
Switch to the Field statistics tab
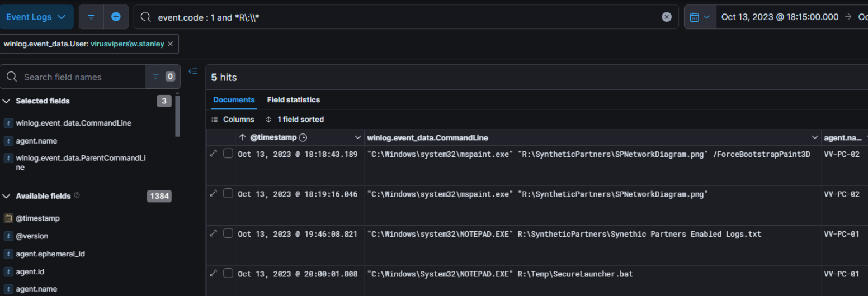tap(294, 100)
